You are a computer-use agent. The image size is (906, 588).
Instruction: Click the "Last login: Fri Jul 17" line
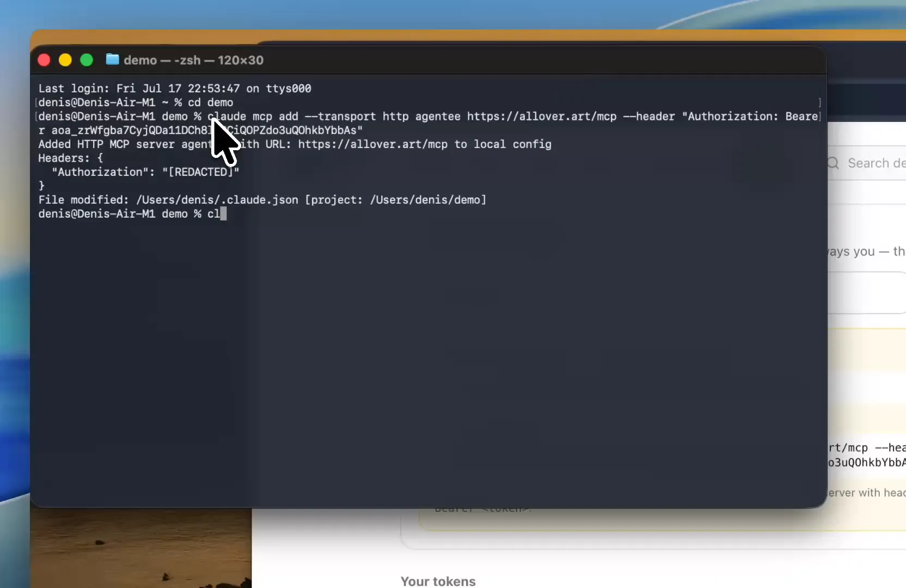[x=175, y=88]
